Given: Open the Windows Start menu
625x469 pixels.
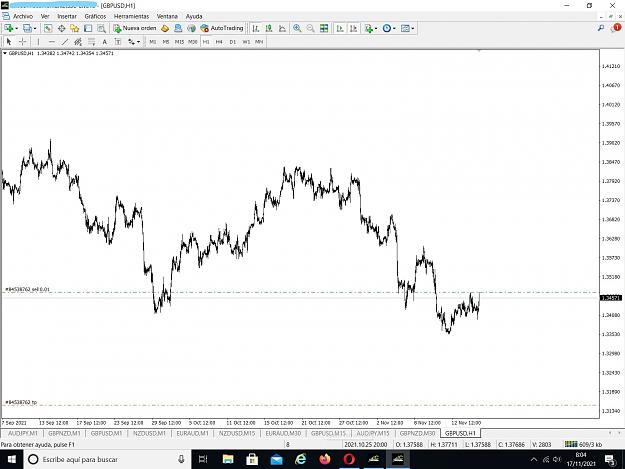Looking at the screenshot, I should click(x=12, y=459).
